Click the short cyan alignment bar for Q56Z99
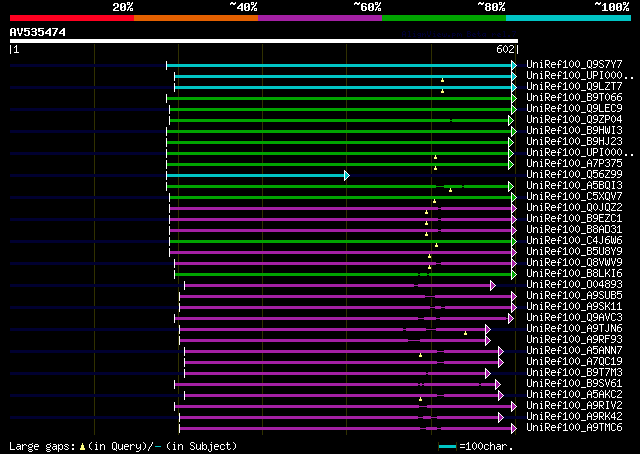 tap(256, 176)
